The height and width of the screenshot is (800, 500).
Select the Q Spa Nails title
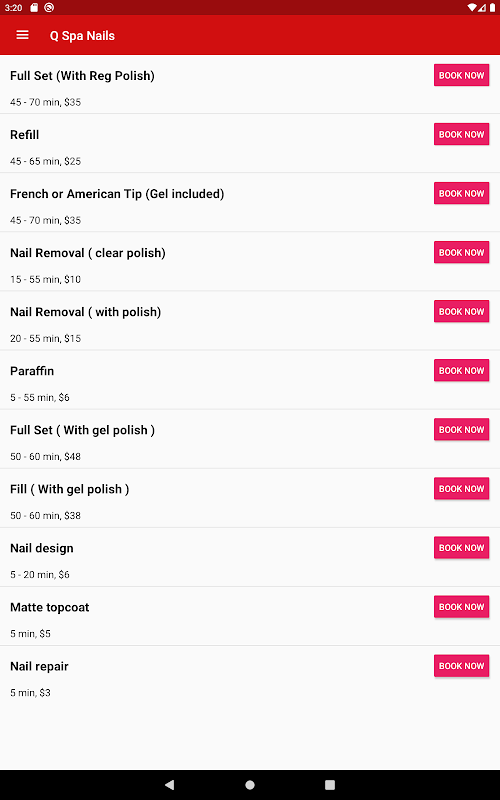(x=82, y=36)
